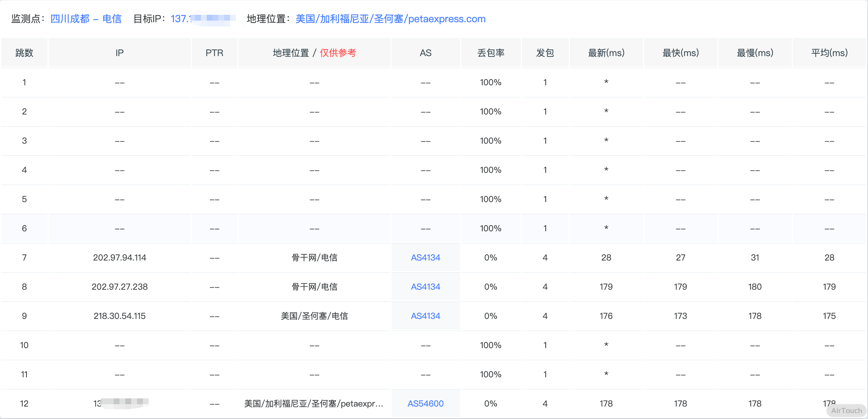Click the 美国/圣何塞/电信 location cell

tap(314, 316)
